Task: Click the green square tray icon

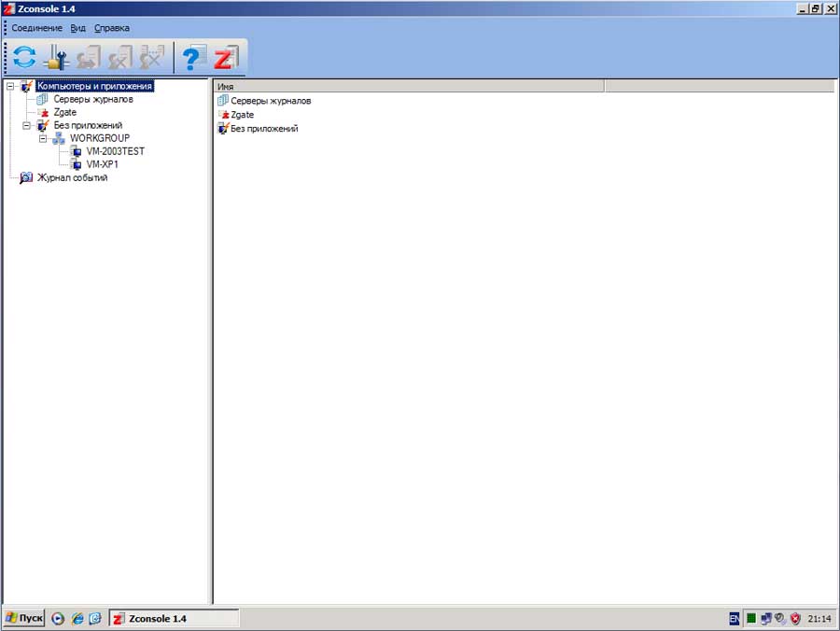Action: [751, 619]
